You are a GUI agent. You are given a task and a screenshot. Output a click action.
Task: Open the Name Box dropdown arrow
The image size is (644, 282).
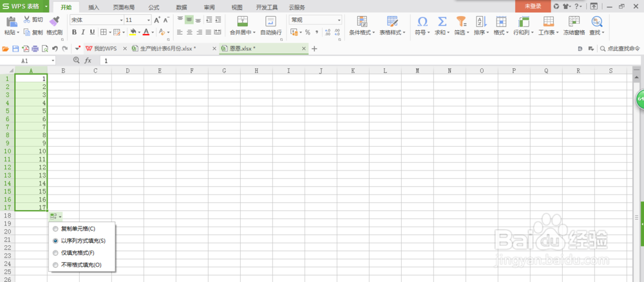point(53,61)
